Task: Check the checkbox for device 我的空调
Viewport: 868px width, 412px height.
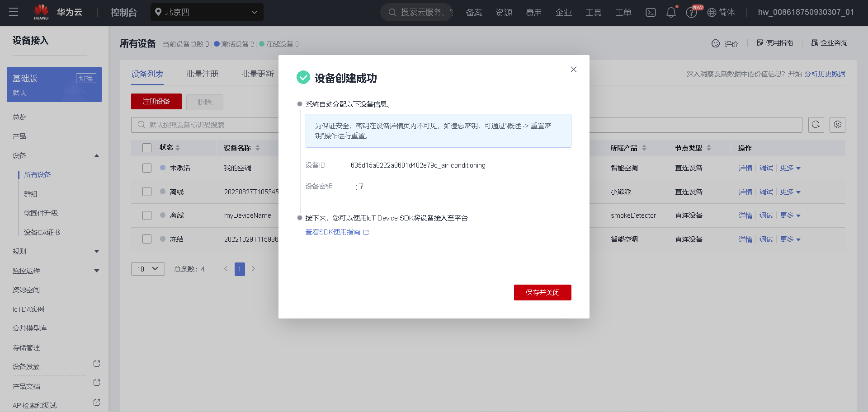Action: [x=146, y=168]
